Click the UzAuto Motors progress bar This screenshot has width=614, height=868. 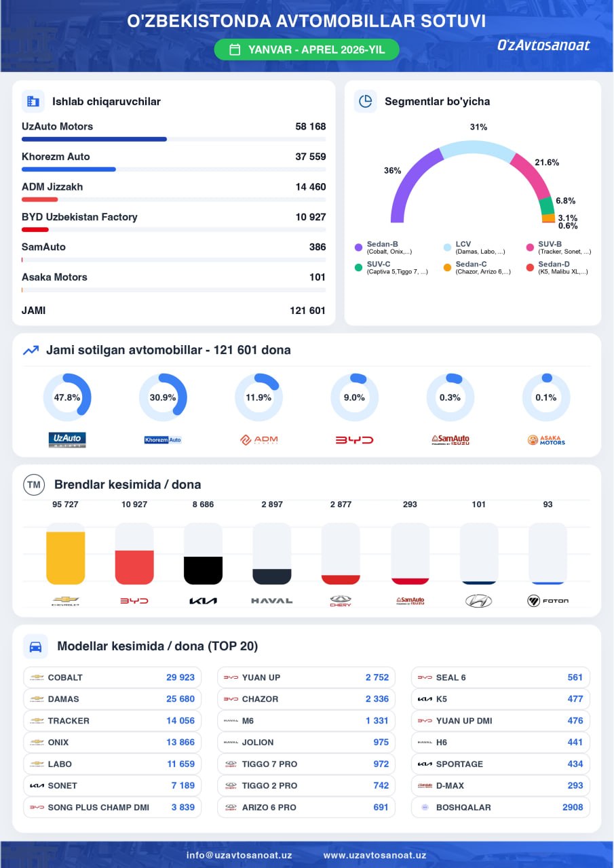174,139
